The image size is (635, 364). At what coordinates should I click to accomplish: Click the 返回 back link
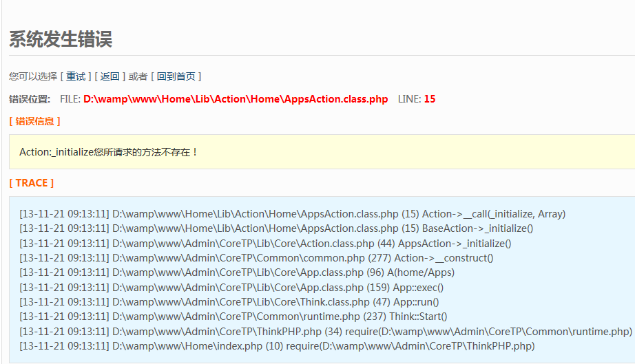click(x=110, y=76)
